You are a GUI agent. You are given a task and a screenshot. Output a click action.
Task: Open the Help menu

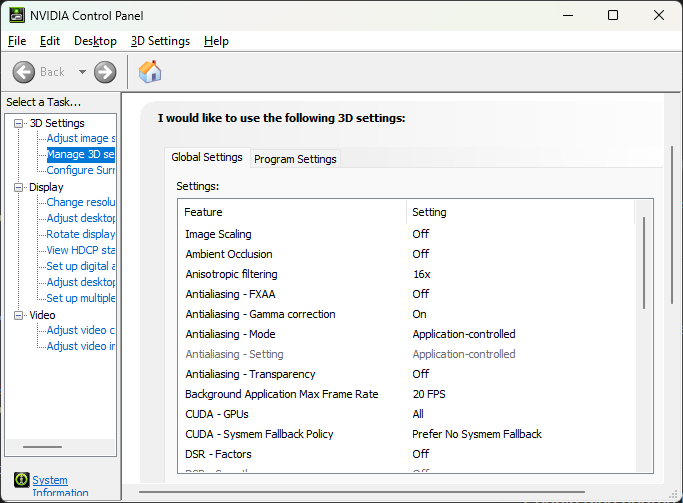[x=216, y=41]
